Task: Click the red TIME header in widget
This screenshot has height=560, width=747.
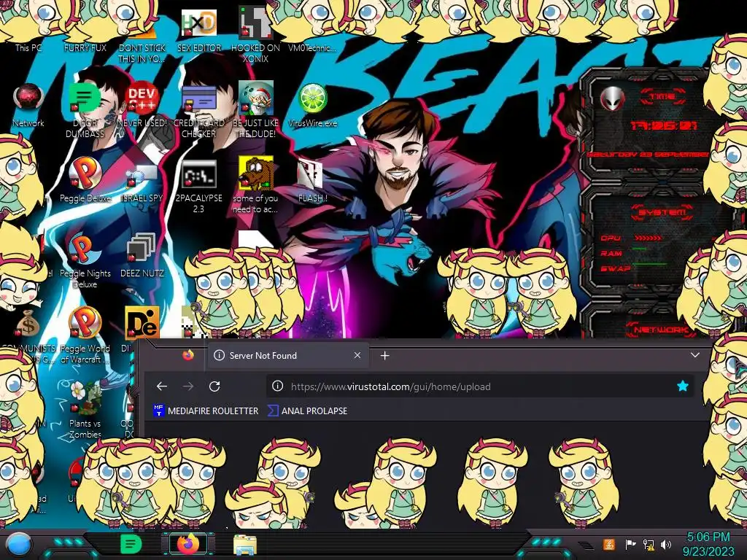Action: (662, 96)
